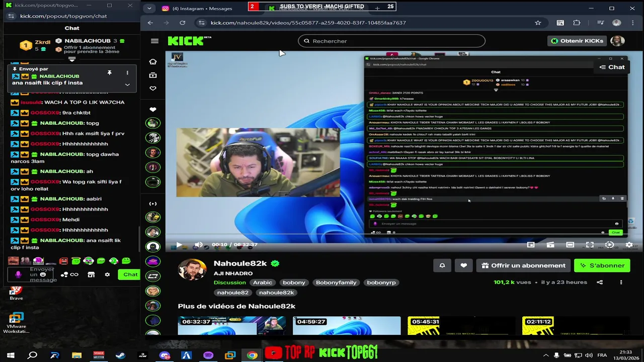Open video more options menu
Image resolution: width=644 pixels, height=362 pixels.
click(621, 283)
